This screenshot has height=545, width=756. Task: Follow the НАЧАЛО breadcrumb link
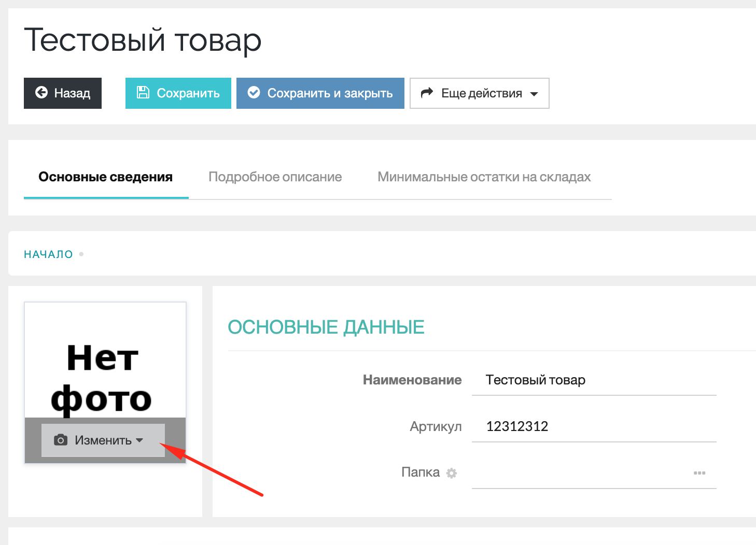48,254
